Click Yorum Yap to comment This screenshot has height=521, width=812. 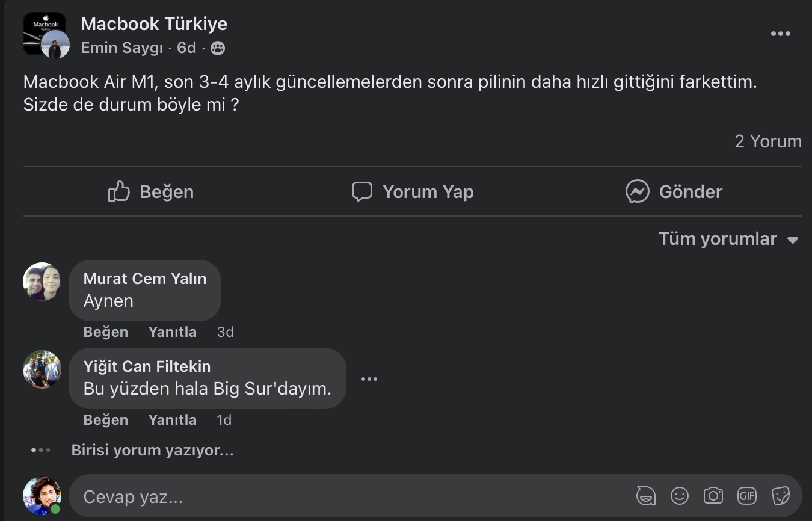(x=413, y=192)
